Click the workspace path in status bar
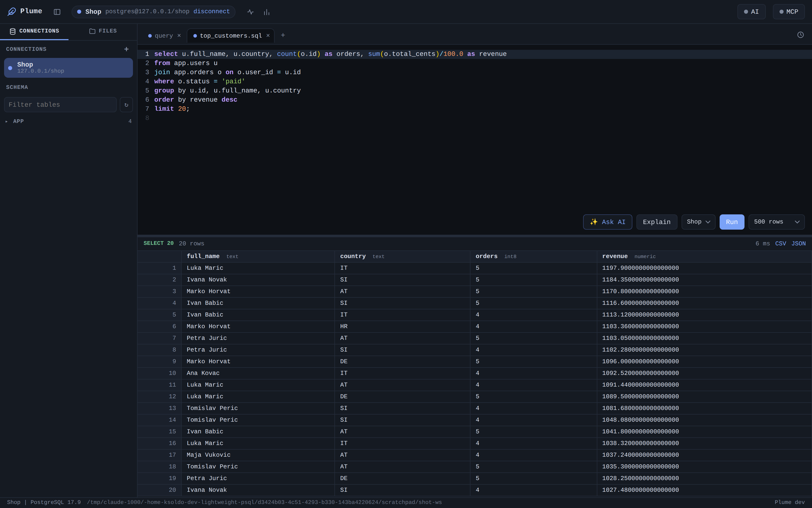This screenshot has width=812, height=508. [x=264, y=503]
